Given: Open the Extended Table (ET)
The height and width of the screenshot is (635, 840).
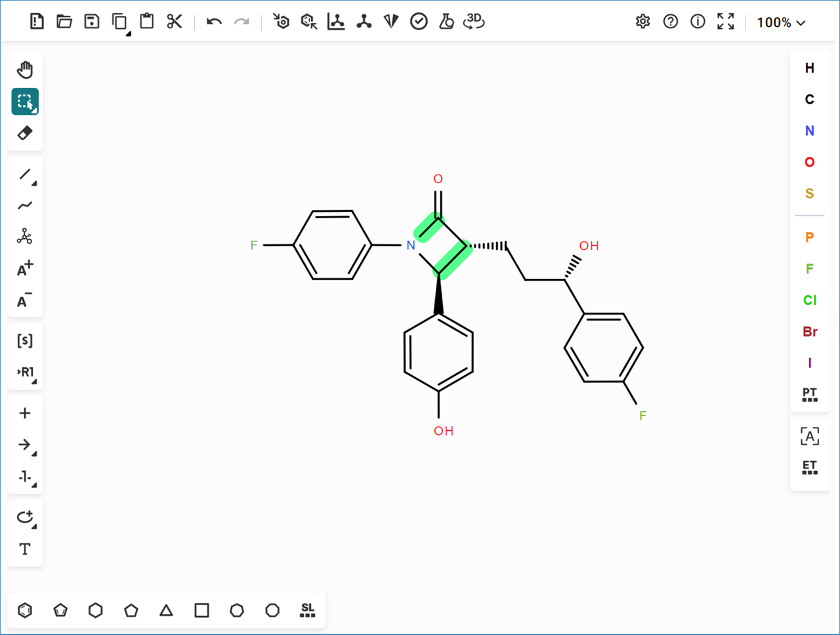Looking at the screenshot, I should [810, 467].
